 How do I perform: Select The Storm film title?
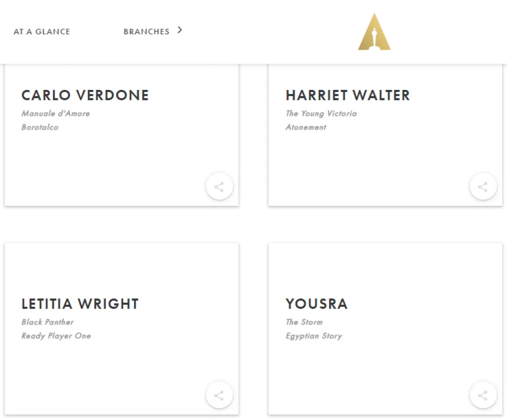pos(304,322)
